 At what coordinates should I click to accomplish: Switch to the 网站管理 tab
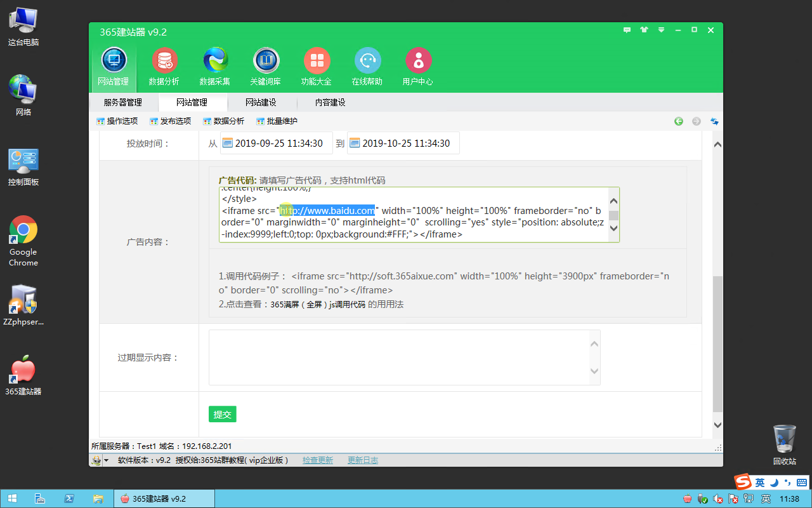[x=192, y=102]
